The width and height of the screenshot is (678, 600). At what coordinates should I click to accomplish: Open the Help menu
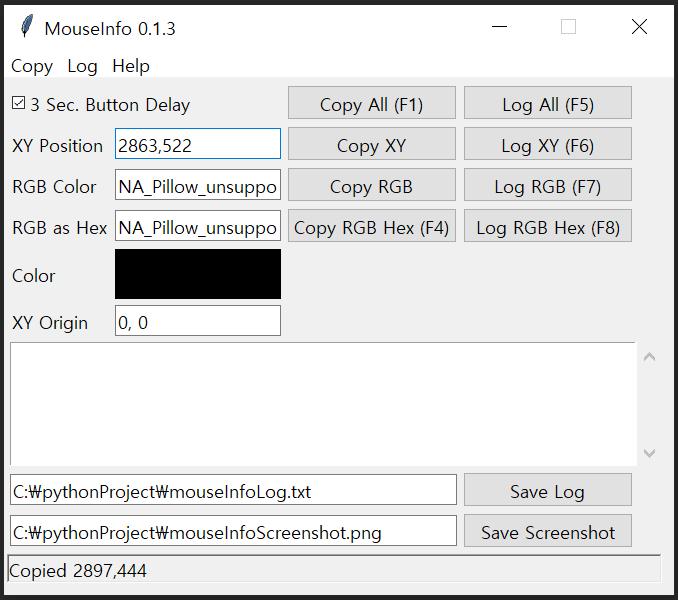(131, 66)
